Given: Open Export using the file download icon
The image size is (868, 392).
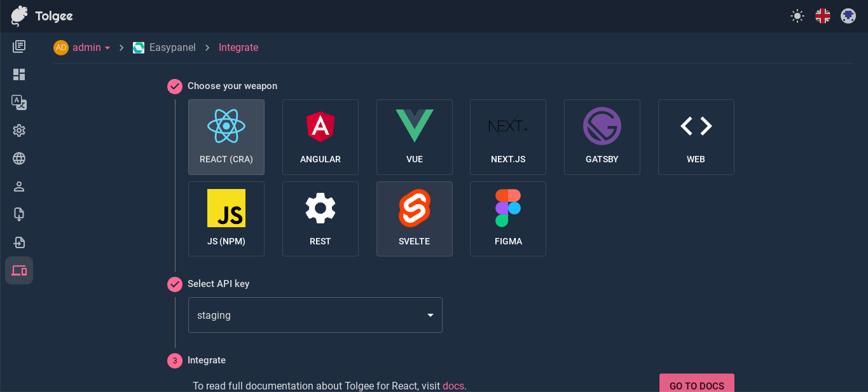Looking at the screenshot, I should pyautogui.click(x=19, y=214).
